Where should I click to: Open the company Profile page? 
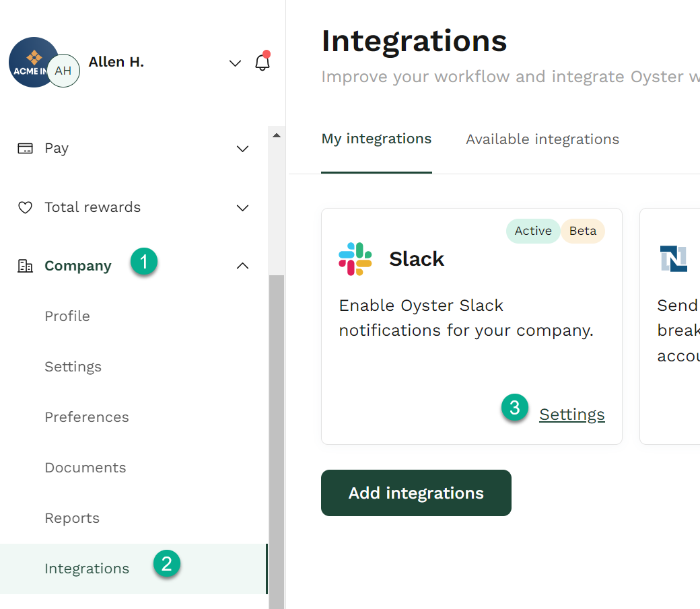pyautogui.click(x=67, y=316)
